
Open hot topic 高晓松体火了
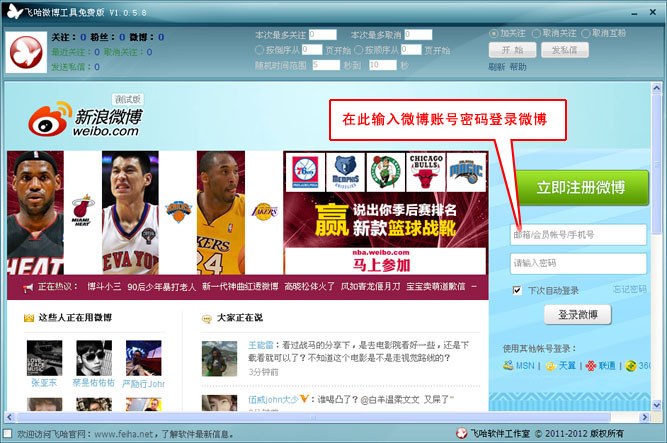coord(309,286)
